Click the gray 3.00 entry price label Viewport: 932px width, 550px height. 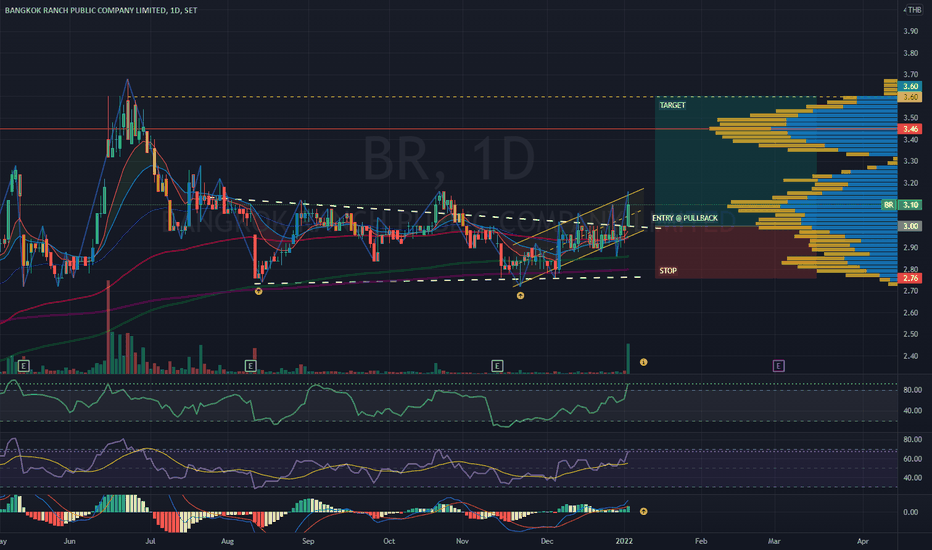(910, 226)
